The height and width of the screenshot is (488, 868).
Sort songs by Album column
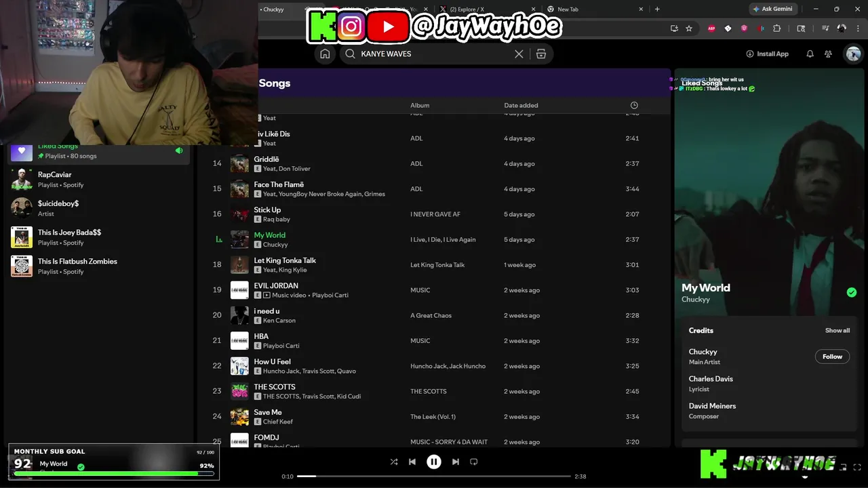[420, 105]
